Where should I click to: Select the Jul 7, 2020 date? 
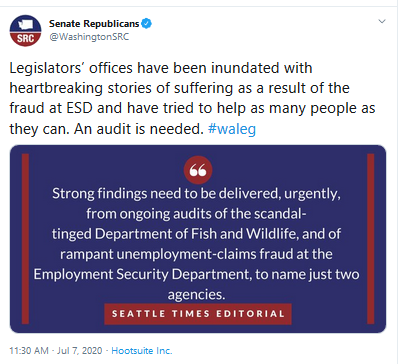point(79,351)
